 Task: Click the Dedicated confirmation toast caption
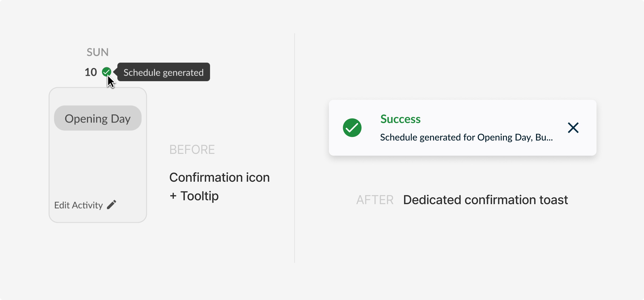pyautogui.click(x=485, y=200)
